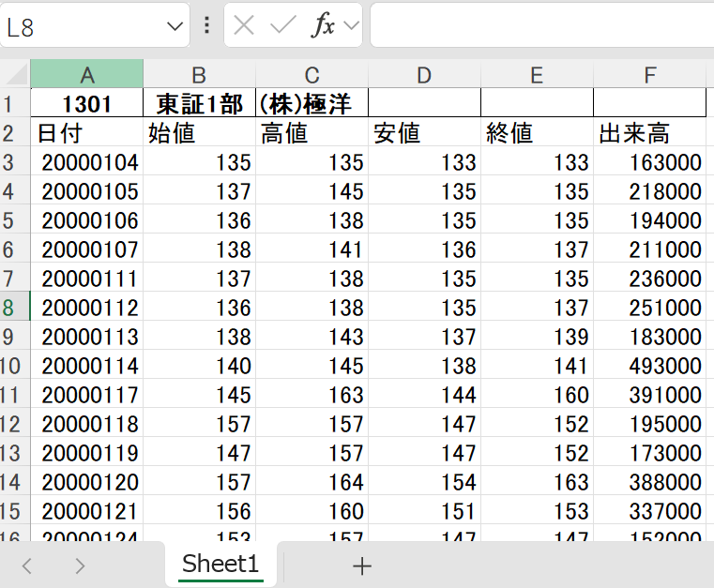Switch to the Sheet1 tab
714x588 pixels.
click(x=220, y=565)
